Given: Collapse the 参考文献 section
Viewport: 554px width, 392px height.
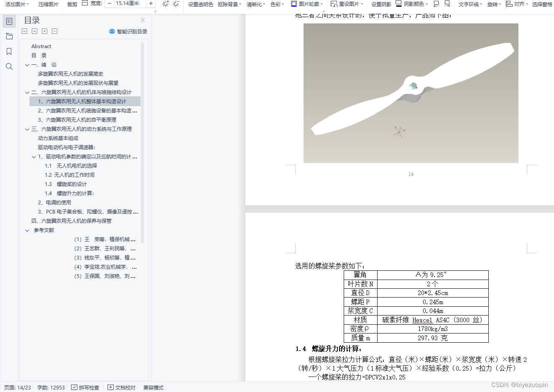Looking at the screenshot, I should (27, 230).
